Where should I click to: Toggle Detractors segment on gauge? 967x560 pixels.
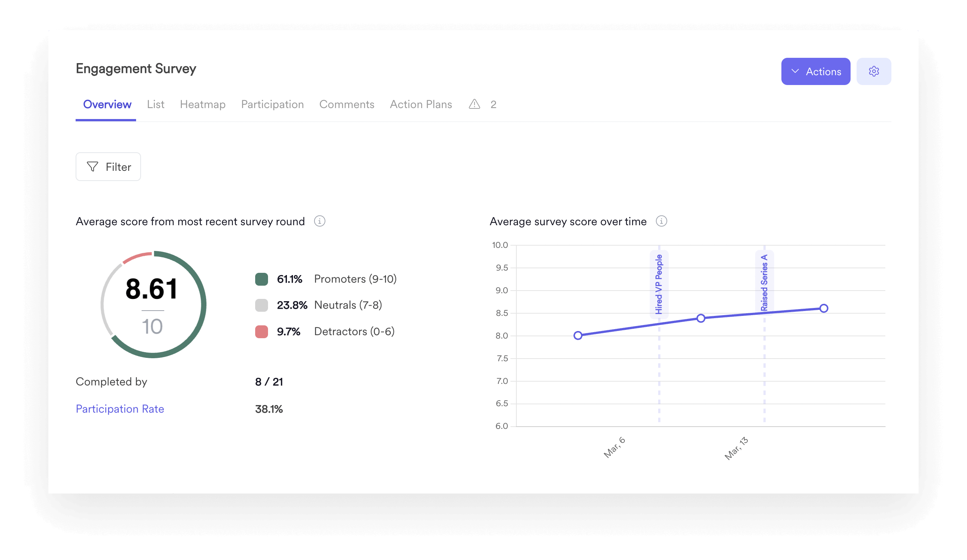pos(263,331)
